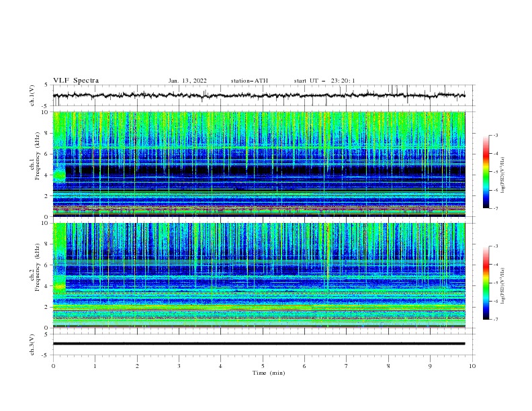Click the "-7" tick on ch.2 color bar
Screen dimensions: 532x411
click(x=496, y=319)
